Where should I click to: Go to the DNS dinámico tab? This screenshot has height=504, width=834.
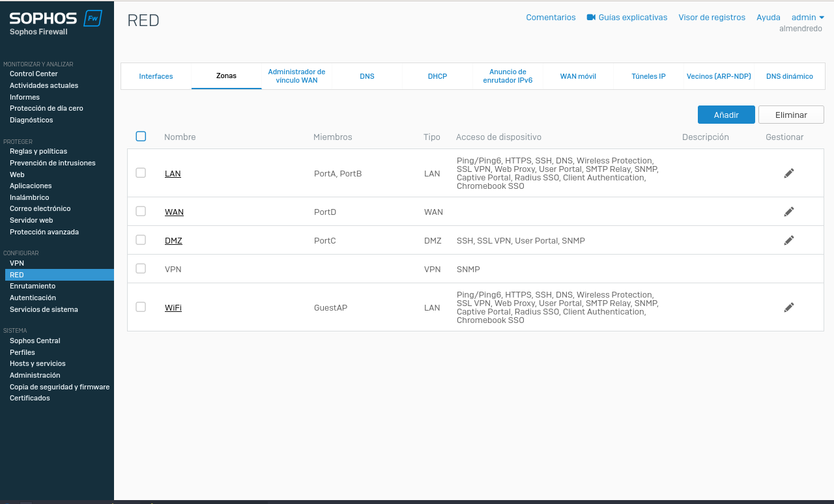(789, 76)
